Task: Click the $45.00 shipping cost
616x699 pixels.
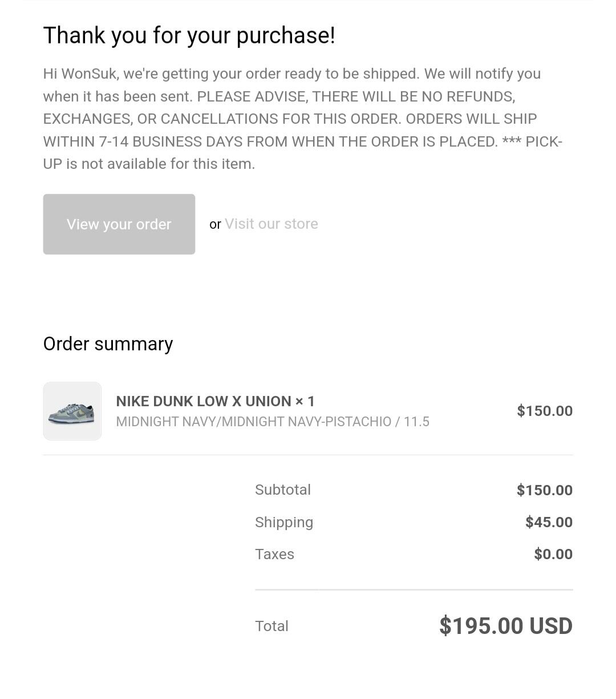Action: [x=549, y=522]
